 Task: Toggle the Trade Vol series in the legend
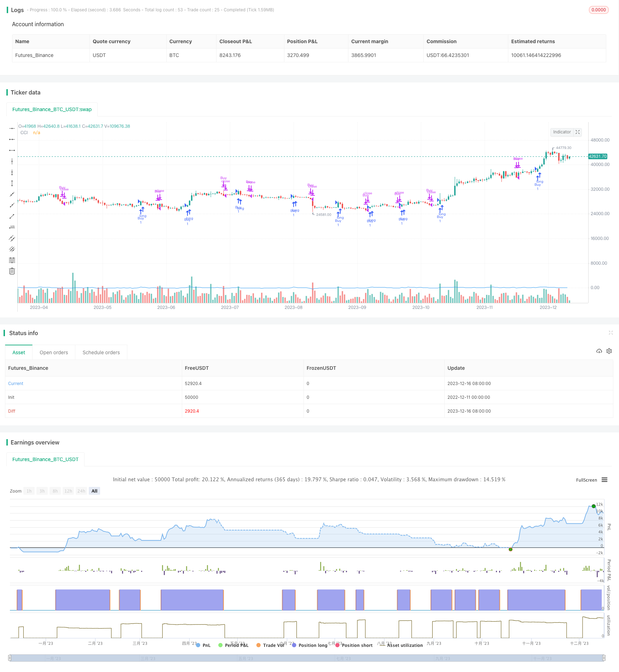[270, 645]
